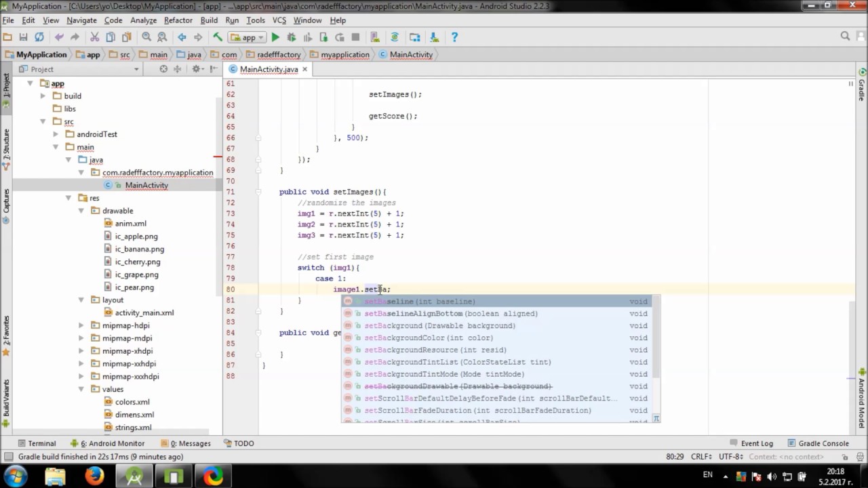
Task: Click the Search Everywhere magnifier icon
Action: (845, 37)
